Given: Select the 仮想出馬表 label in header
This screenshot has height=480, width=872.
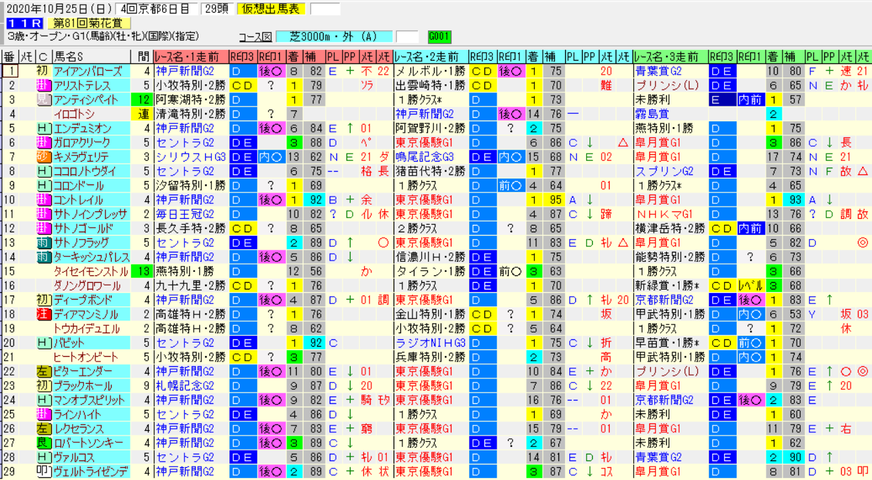Looking at the screenshot, I should (x=271, y=9).
